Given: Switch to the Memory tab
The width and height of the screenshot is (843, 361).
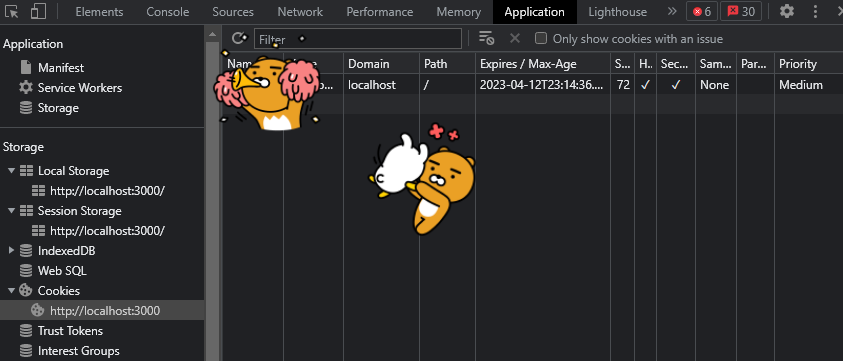Looking at the screenshot, I should [459, 12].
